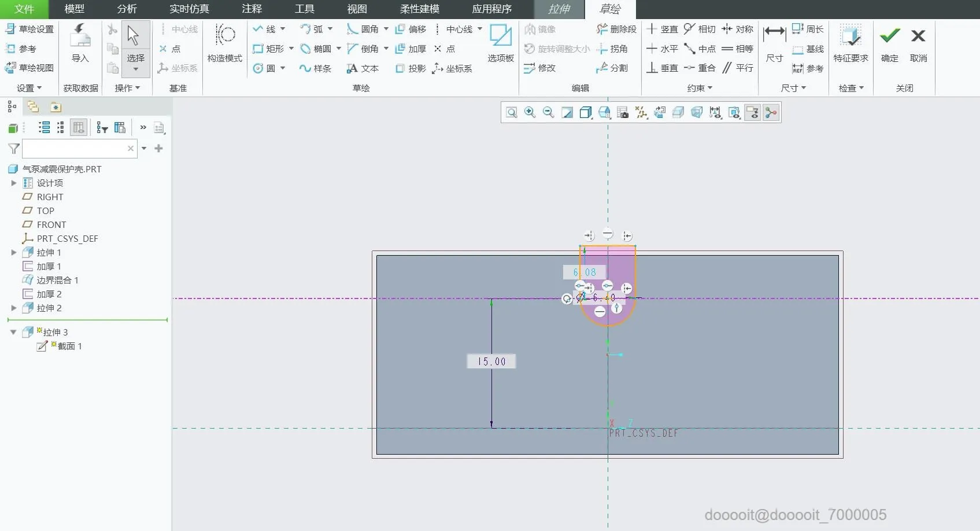This screenshot has width=980, height=531.
Task: Select the 线 (Line) sketch tool
Action: click(x=265, y=29)
